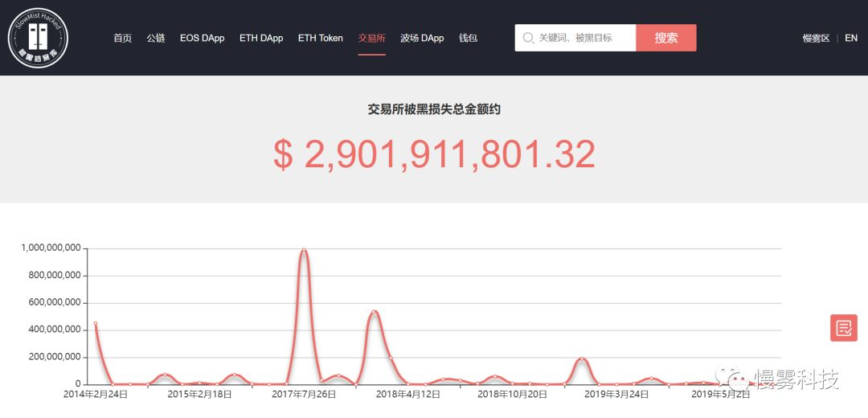Click the WeChat icon watermark
Viewport: 868px width, 418px height.
pos(735,379)
